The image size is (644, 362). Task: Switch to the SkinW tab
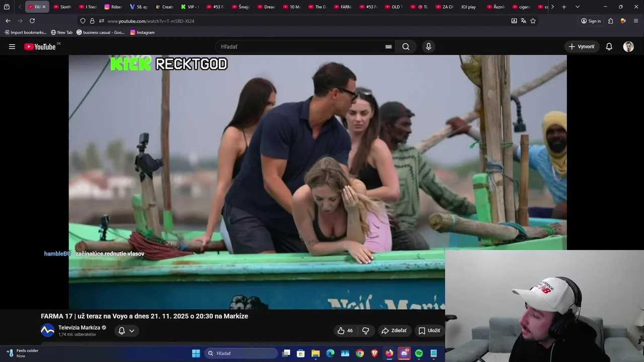tap(63, 7)
